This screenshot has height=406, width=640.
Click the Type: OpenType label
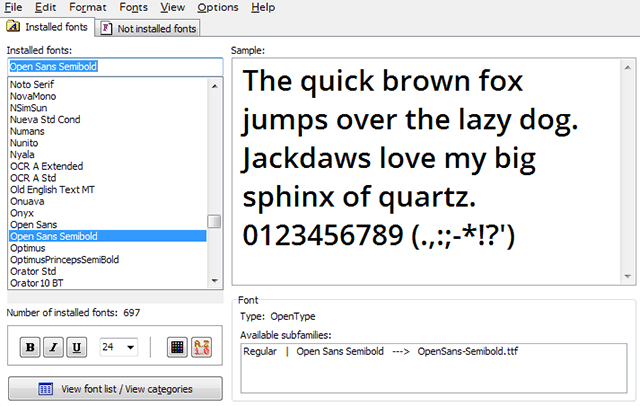pos(278,316)
